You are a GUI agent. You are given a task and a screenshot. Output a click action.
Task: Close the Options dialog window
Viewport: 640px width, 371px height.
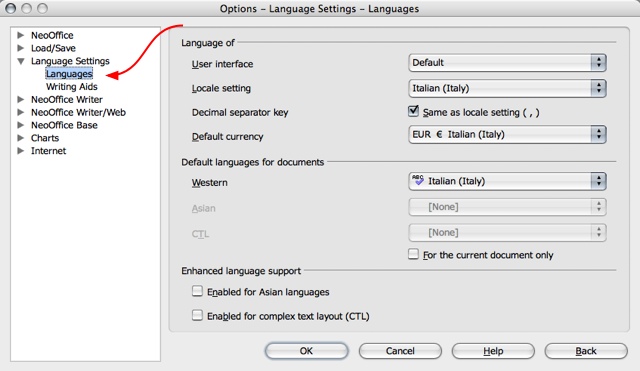[x=11, y=8]
